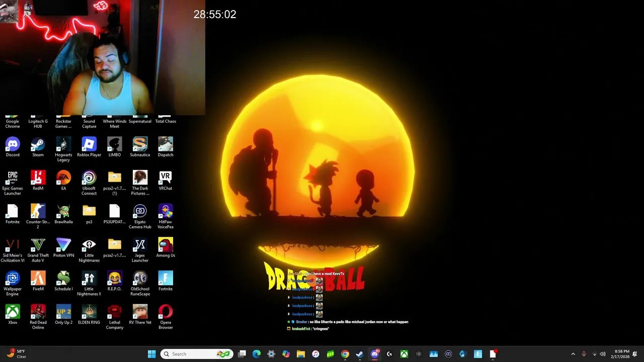
Task: Launch VRChat from the desktop
Action: point(166,181)
